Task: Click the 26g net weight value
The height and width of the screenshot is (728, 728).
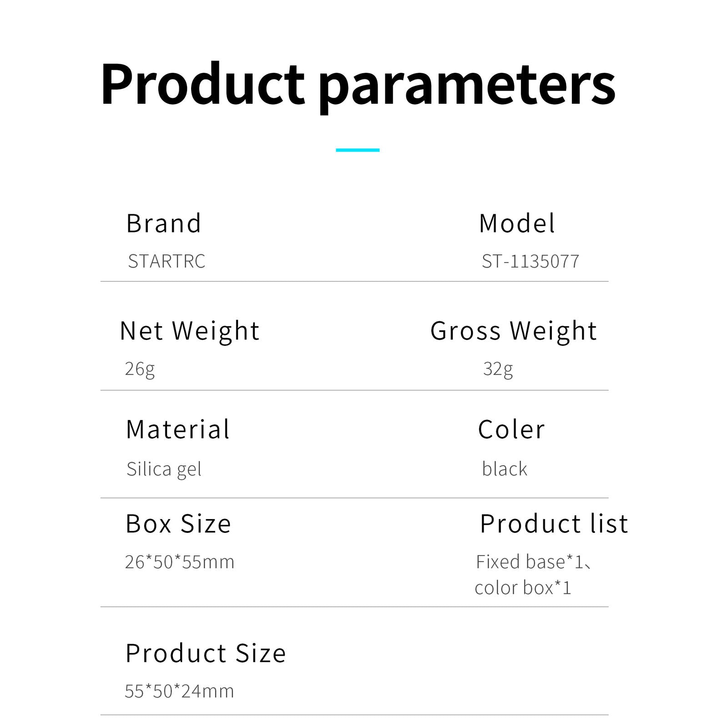Action: pyautogui.click(x=140, y=369)
